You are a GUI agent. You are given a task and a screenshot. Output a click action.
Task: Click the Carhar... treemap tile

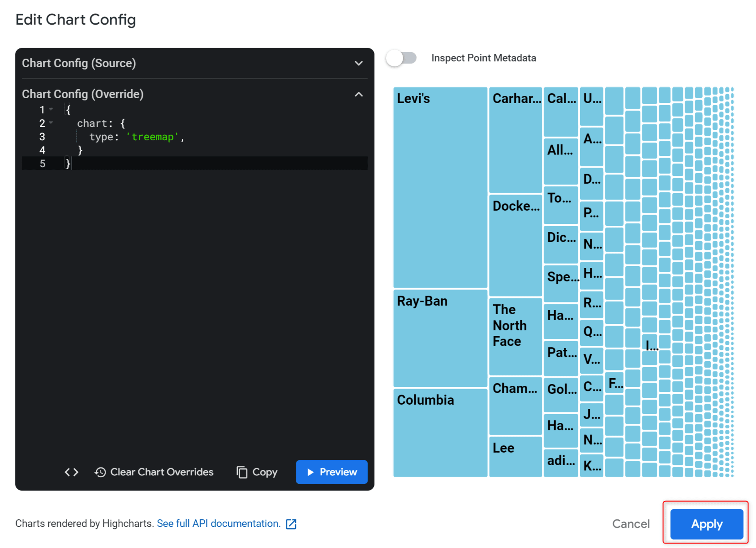coord(516,140)
